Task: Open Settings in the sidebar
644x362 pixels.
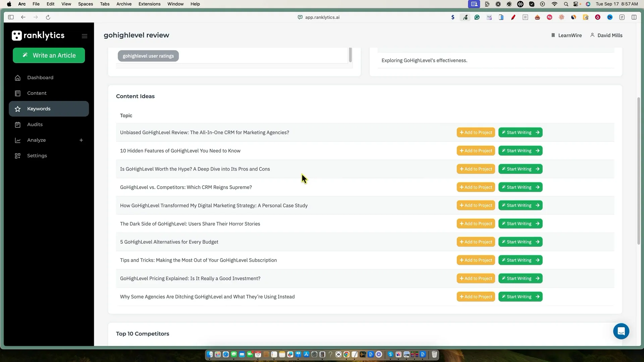Action: click(37, 156)
